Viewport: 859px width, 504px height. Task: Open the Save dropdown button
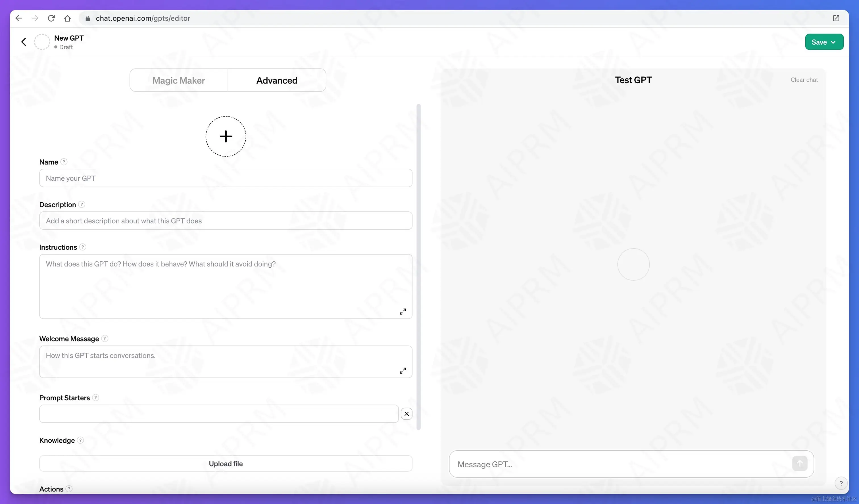[x=824, y=42]
